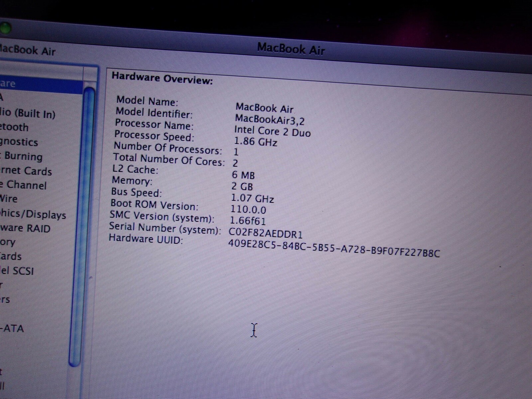Click the Hardware Overview heading
Image resolution: width=532 pixels, height=399 pixels.
pos(162,78)
